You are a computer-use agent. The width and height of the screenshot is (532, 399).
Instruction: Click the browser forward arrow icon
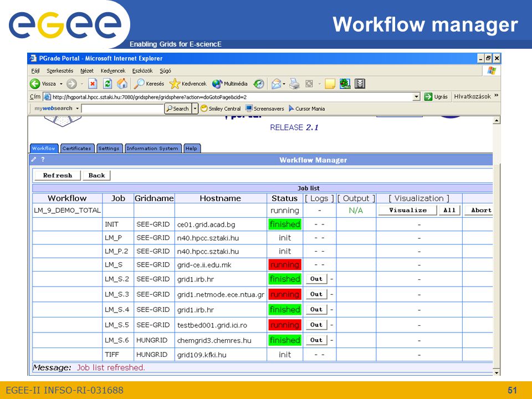71,84
